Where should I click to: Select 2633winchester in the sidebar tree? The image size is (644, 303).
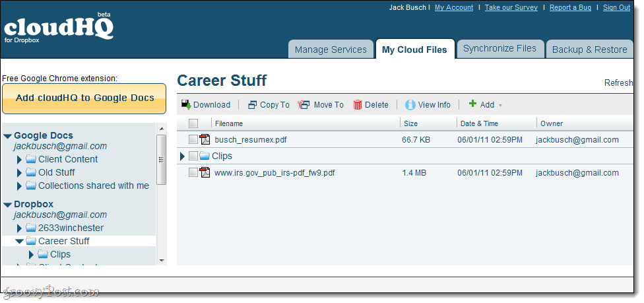click(71, 228)
